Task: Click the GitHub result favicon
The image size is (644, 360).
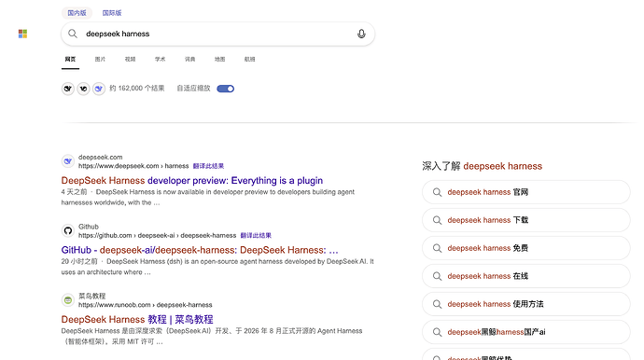Action: tap(68, 230)
